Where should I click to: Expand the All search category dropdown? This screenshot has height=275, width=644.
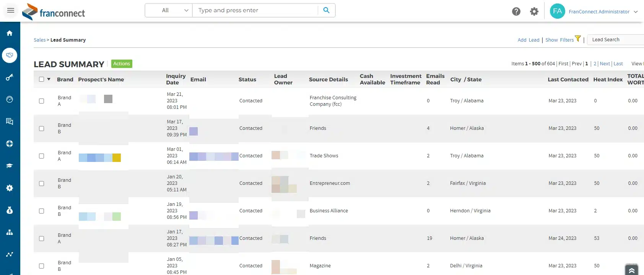[169, 10]
